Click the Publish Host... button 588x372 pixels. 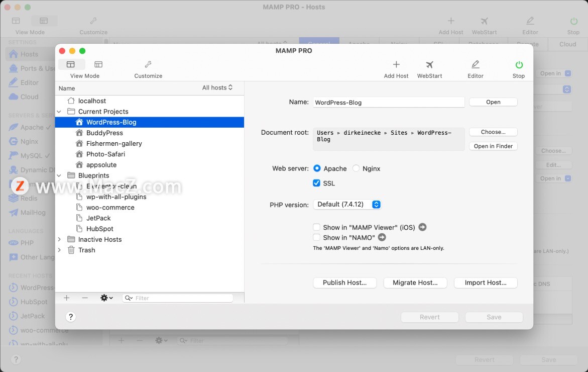coord(344,283)
